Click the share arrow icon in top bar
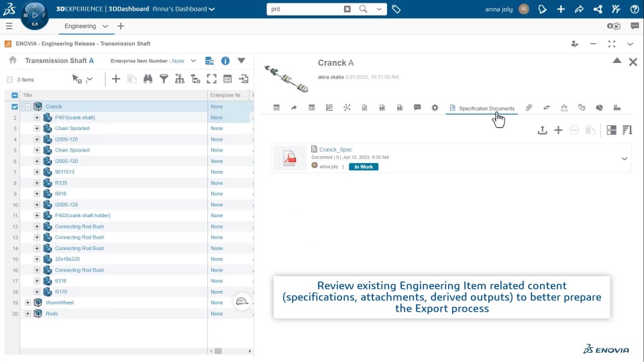Viewport: 644px width, 362px height. tap(579, 9)
